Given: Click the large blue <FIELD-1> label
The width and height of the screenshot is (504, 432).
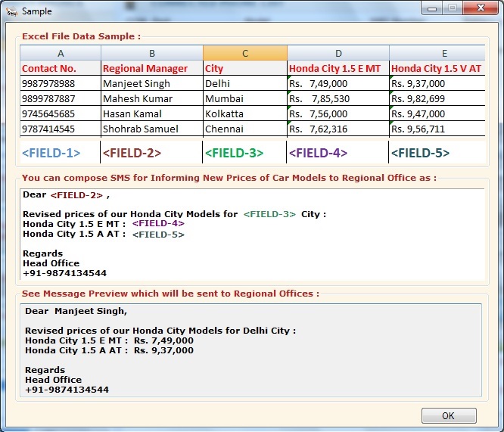Looking at the screenshot, I should [x=51, y=153].
